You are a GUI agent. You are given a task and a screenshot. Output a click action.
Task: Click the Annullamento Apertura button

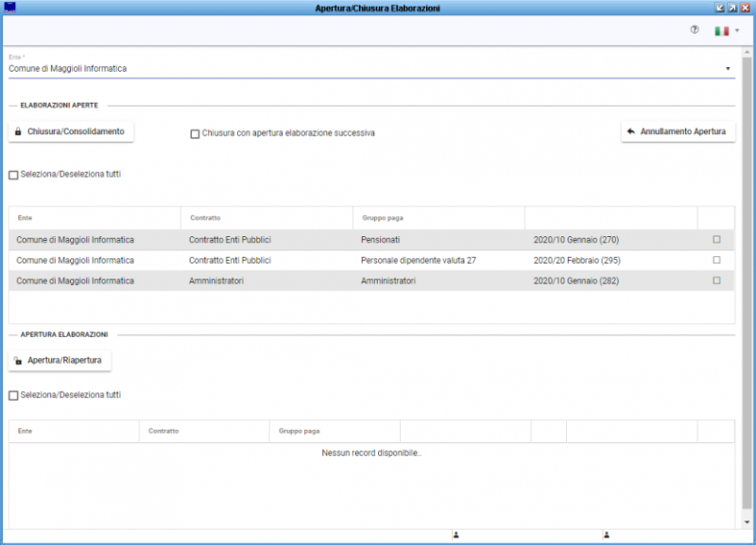679,130
